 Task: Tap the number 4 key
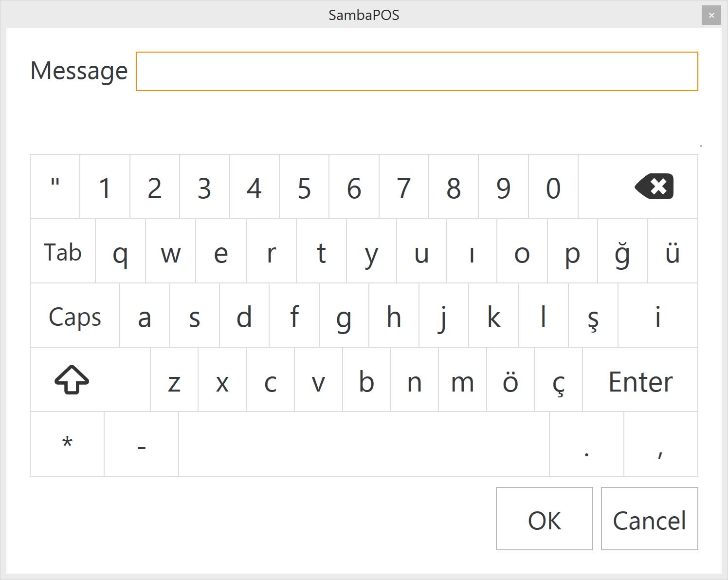[255, 187]
